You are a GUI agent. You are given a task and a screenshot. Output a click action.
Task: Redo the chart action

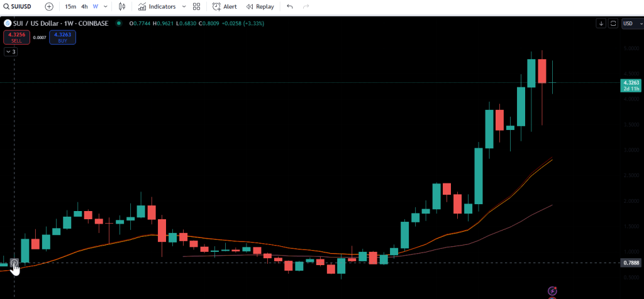click(x=306, y=6)
